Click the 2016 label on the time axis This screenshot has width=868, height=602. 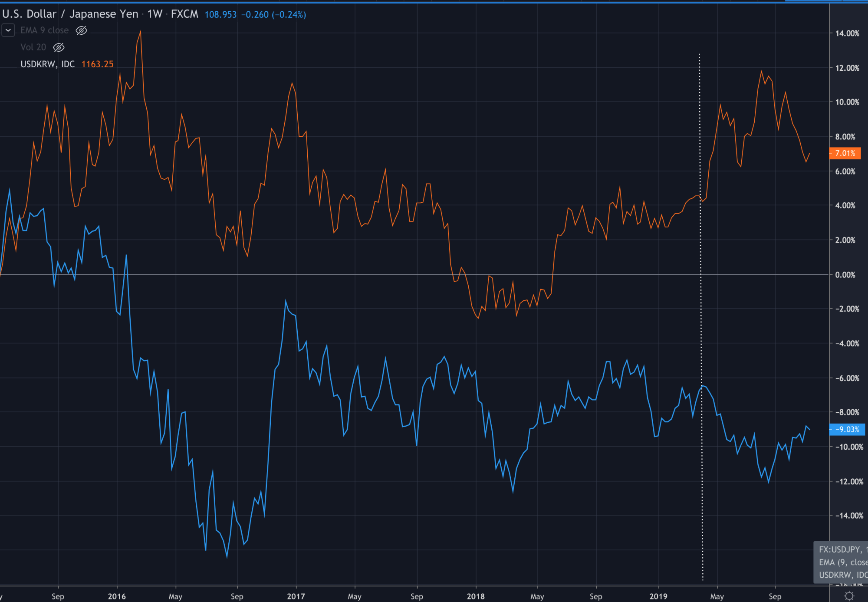117,596
